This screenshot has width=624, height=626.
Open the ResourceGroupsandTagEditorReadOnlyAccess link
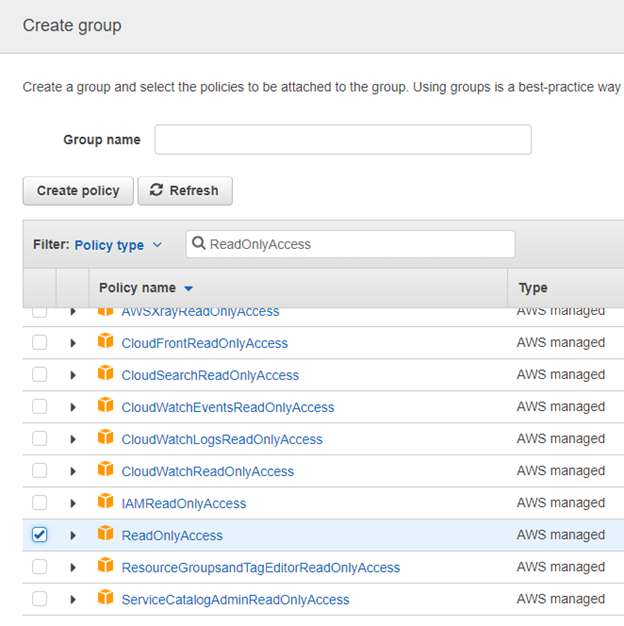261,568
